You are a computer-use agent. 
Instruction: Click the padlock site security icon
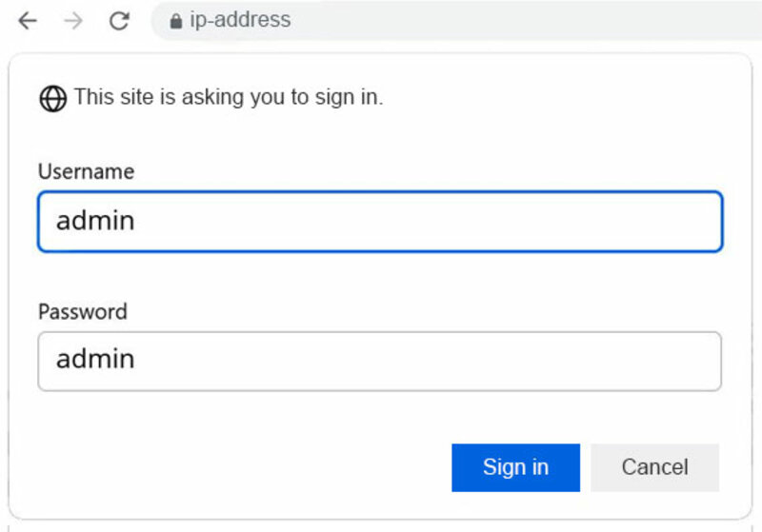[175, 20]
